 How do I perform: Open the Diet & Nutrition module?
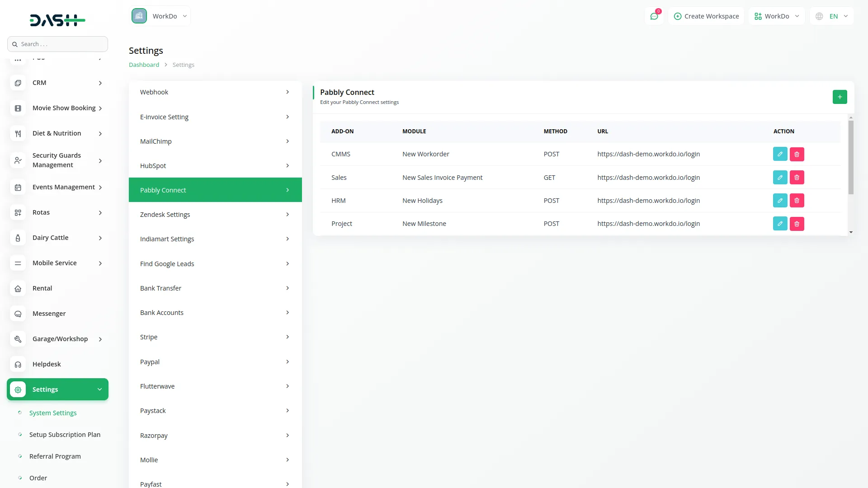(x=17, y=133)
